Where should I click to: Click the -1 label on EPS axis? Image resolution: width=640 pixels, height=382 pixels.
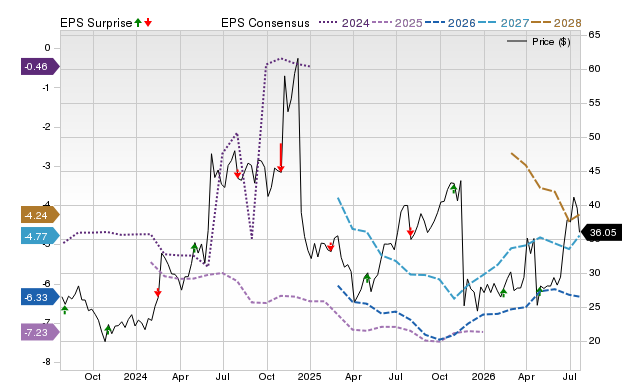click(x=45, y=87)
